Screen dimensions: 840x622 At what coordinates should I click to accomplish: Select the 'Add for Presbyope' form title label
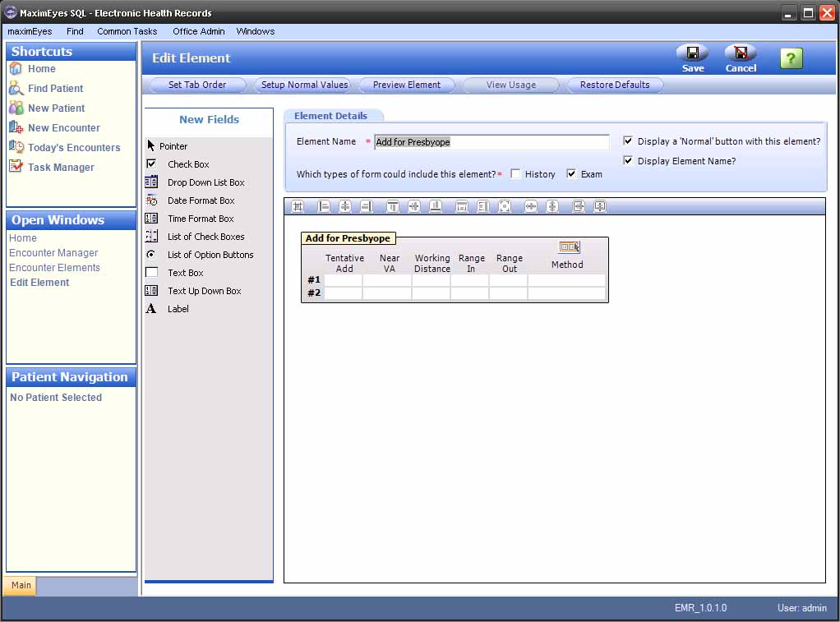pos(348,238)
